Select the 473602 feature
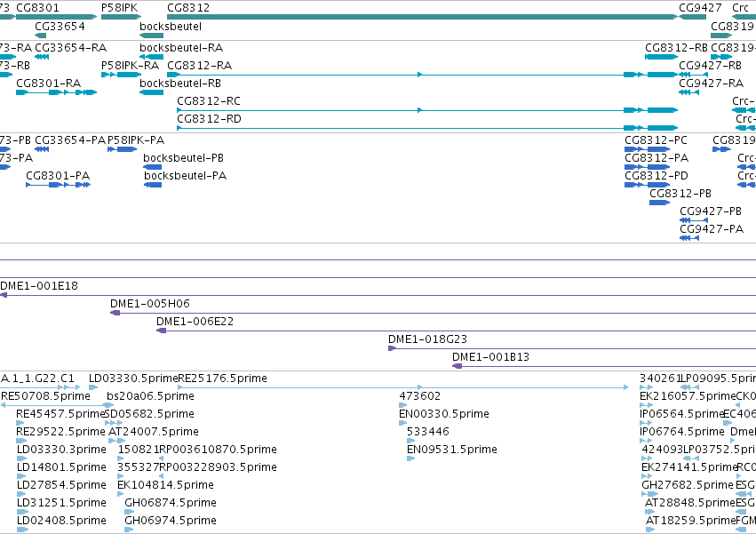 (403, 405)
